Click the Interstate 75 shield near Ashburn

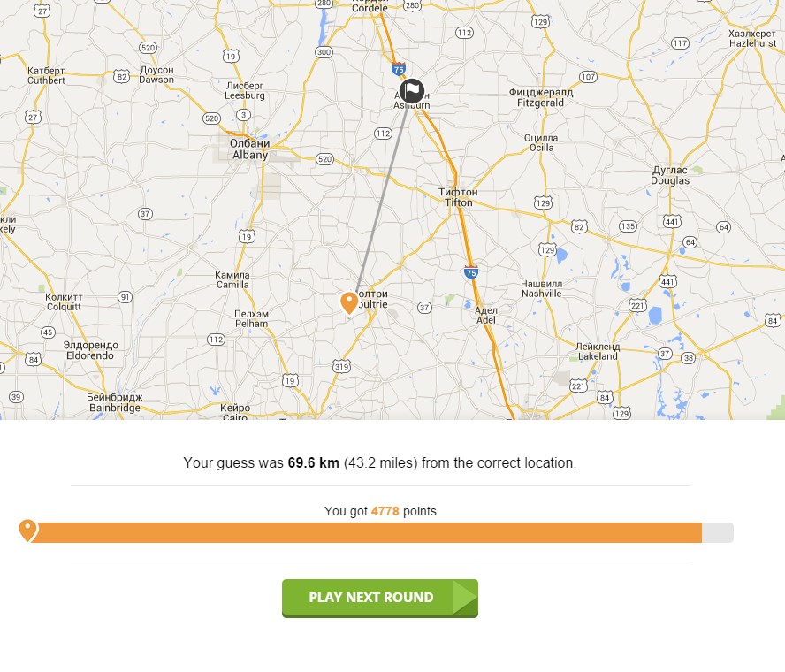[399, 69]
